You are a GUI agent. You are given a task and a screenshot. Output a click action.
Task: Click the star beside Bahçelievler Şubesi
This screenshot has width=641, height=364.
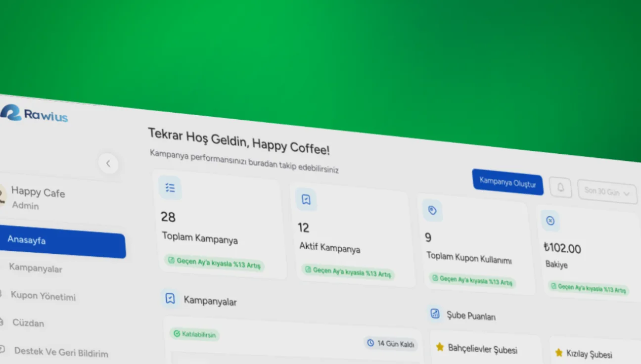440,347
